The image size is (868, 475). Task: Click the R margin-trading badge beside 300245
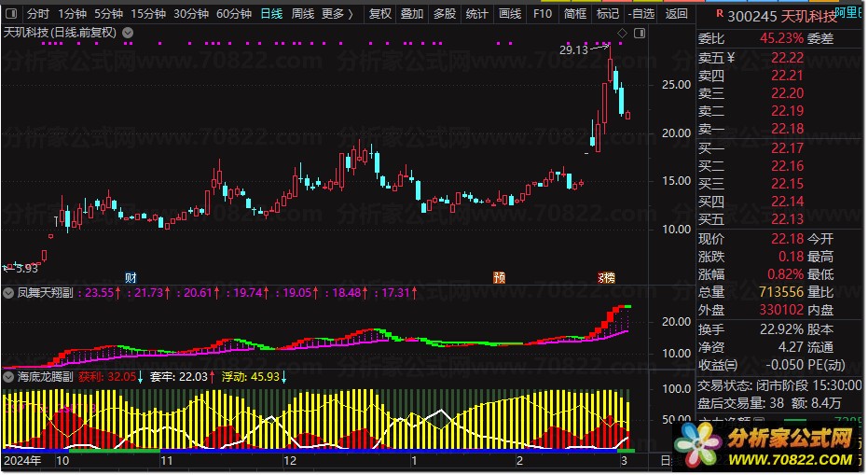pos(719,13)
